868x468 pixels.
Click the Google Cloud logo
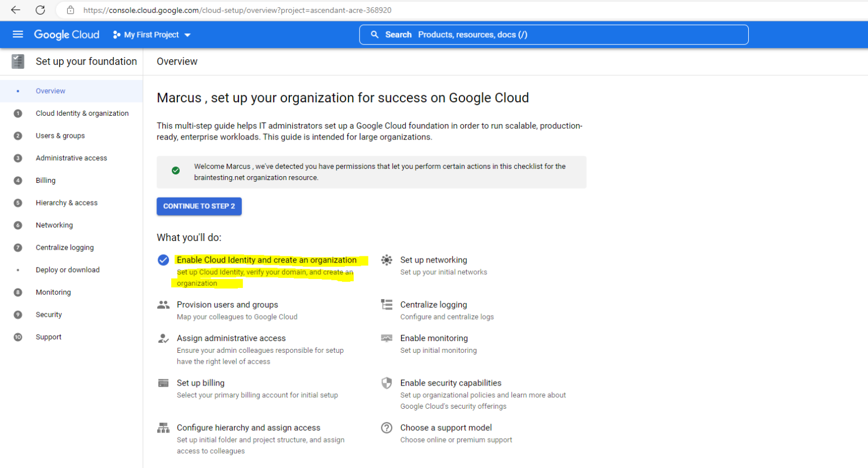click(x=66, y=34)
